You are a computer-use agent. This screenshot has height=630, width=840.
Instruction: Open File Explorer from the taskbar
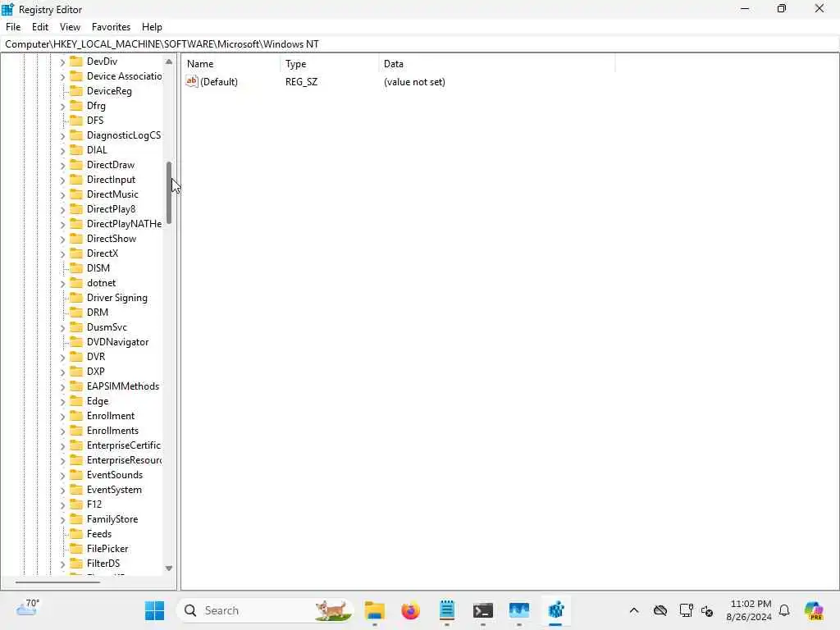click(x=374, y=610)
